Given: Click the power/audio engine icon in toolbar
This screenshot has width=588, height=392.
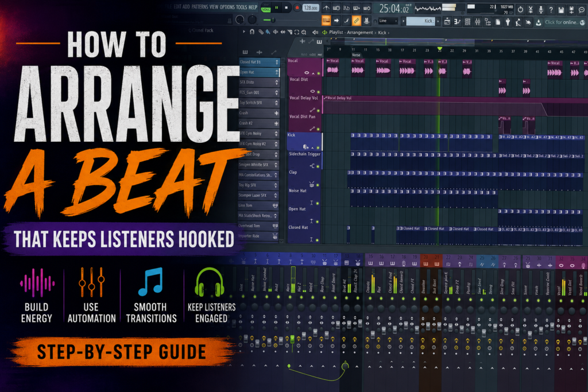Looking at the screenshot, I should pyautogui.click(x=520, y=9).
